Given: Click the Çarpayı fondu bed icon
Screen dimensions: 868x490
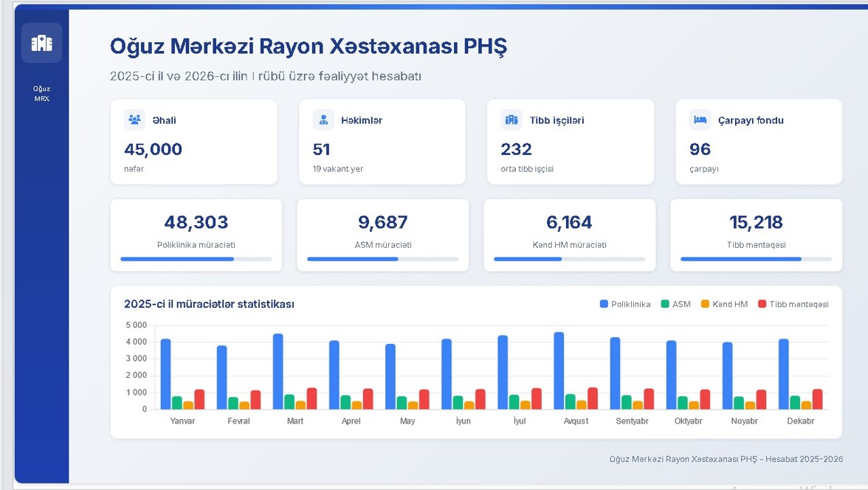Looking at the screenshot, I should 700,120.
